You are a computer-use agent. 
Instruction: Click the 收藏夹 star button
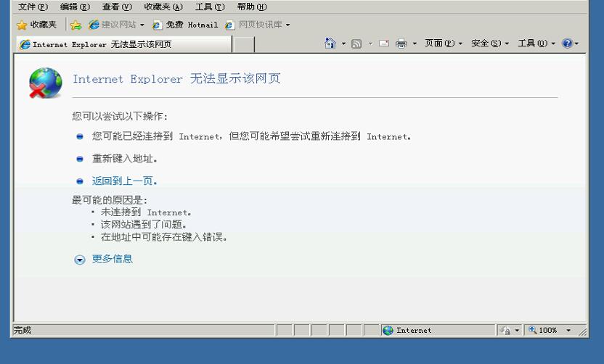pyautogui.click(x=36, y=25)
